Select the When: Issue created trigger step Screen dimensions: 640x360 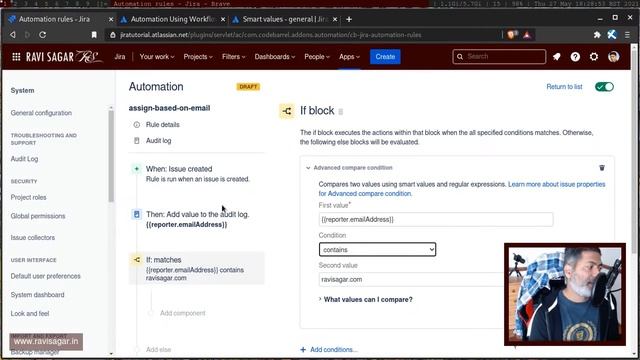tap(196, 173)
